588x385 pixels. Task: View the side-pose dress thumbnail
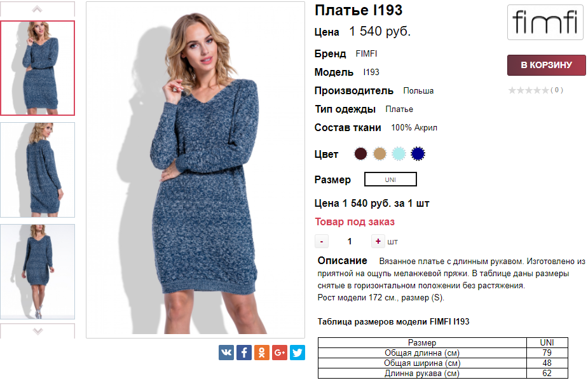pyautogui.click(x=38, y=170)
